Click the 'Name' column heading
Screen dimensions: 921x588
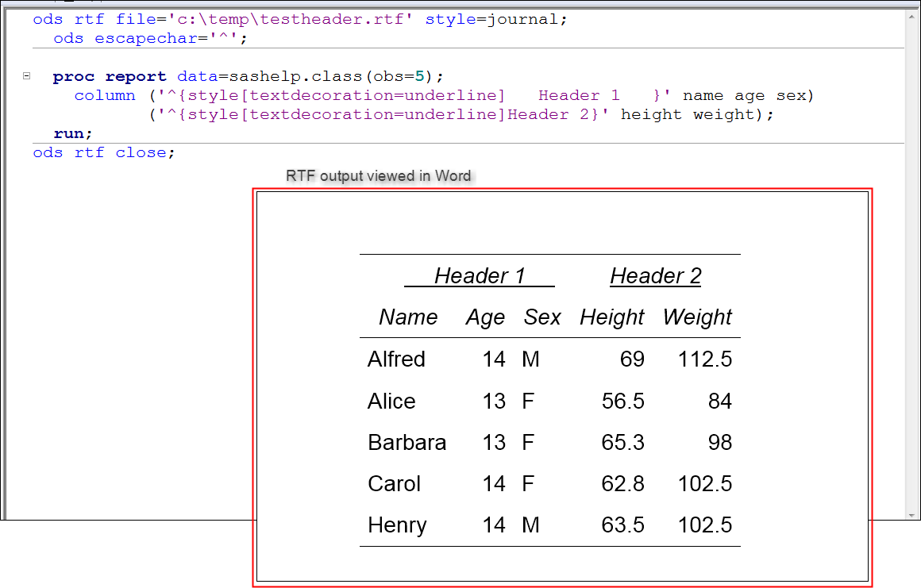pyautogui.click(x=408, y=317)
